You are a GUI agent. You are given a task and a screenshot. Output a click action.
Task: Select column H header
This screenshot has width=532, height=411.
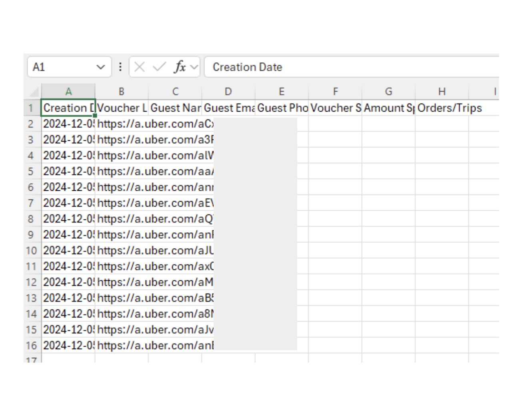(x=442, y=92)
